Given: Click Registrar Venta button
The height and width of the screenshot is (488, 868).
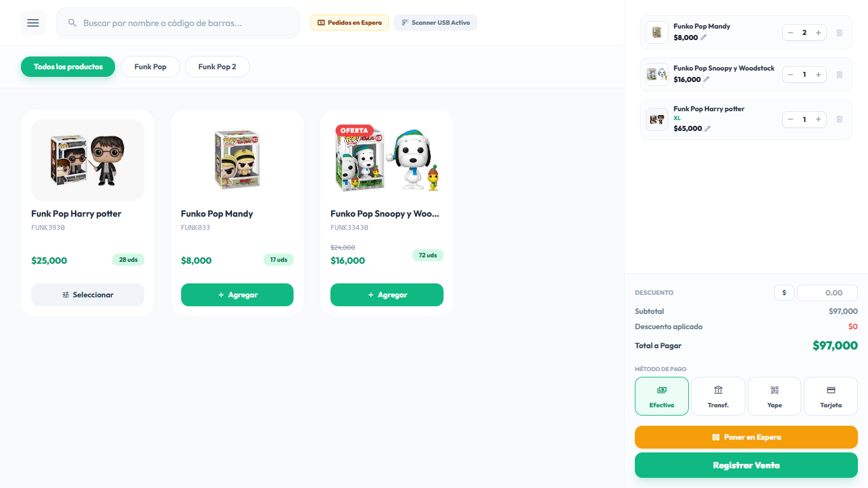Looking at the screenshot, I should pos(746,465).
